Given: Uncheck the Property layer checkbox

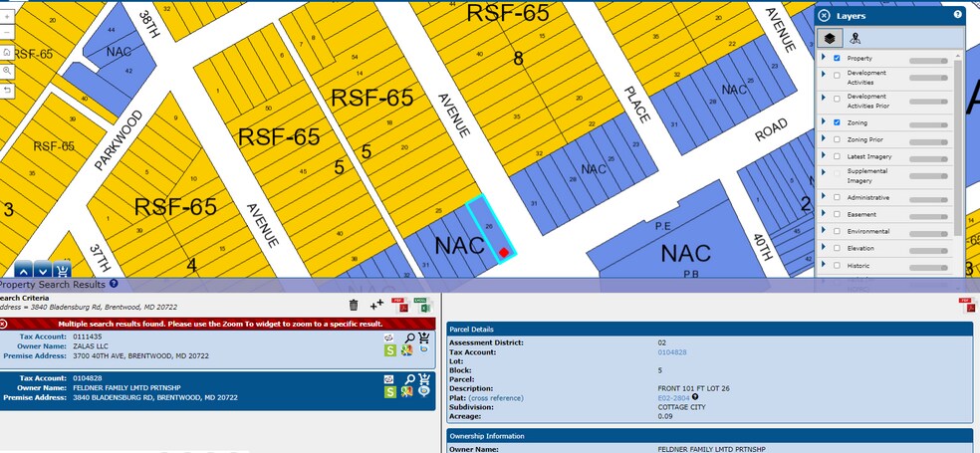Looking at the screenshot, I should (x=837, y=59).
